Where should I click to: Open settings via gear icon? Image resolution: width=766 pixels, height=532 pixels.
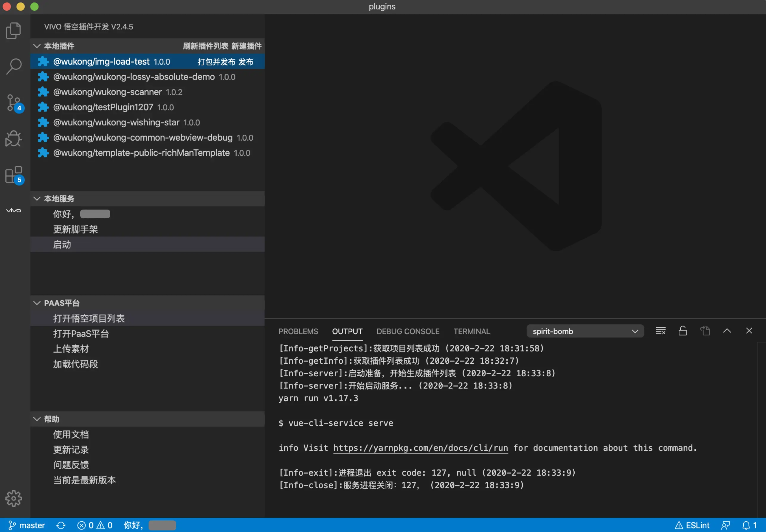(x=13, y=498)
